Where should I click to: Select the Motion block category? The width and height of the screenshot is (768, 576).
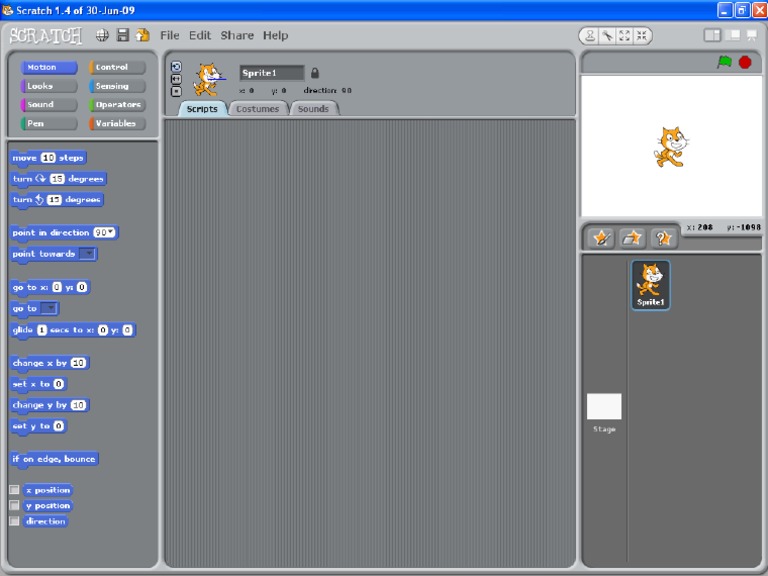pos(49,67)
